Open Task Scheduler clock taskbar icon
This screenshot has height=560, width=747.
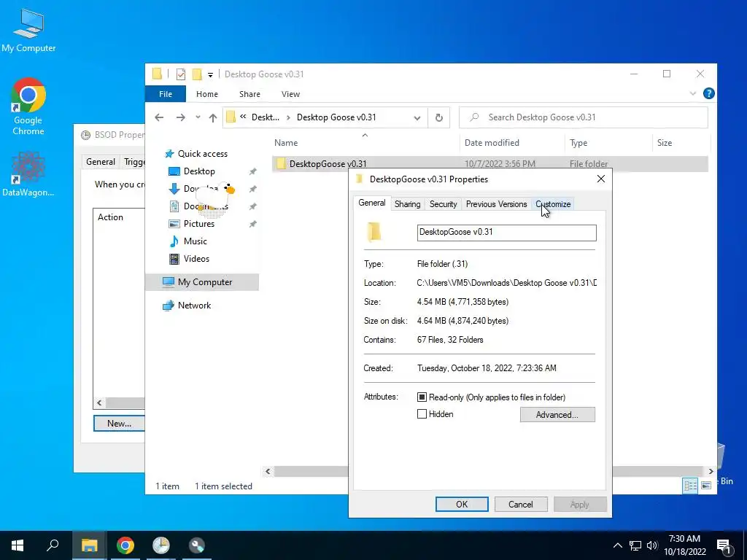pyautogui.click(x=161, y=545)
